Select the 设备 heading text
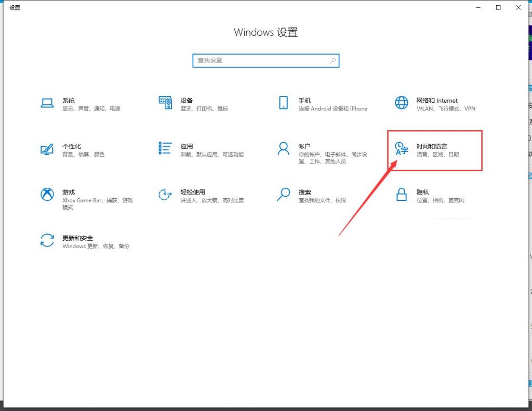The height and width of the screenshot is (411, 532). tap(187, 101)
